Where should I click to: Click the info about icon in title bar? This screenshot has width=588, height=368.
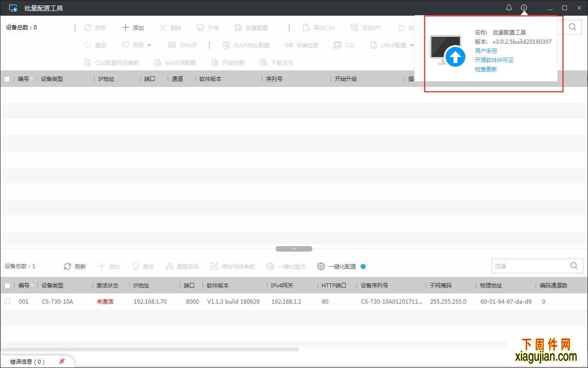tap(524, 8)
